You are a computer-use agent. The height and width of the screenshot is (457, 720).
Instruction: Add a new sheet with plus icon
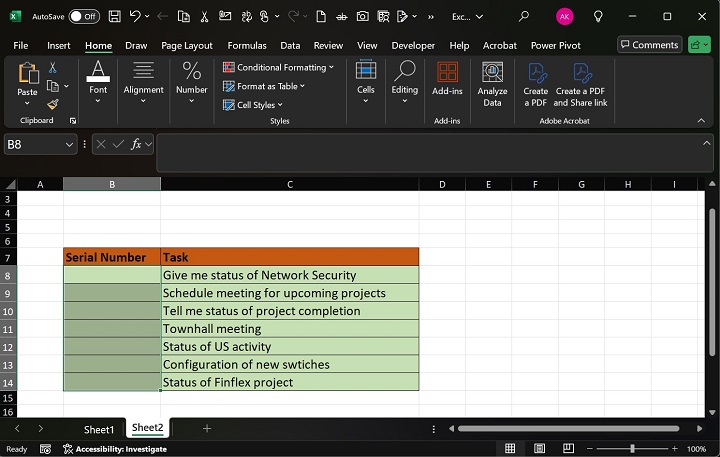click(x=207, y=428)
